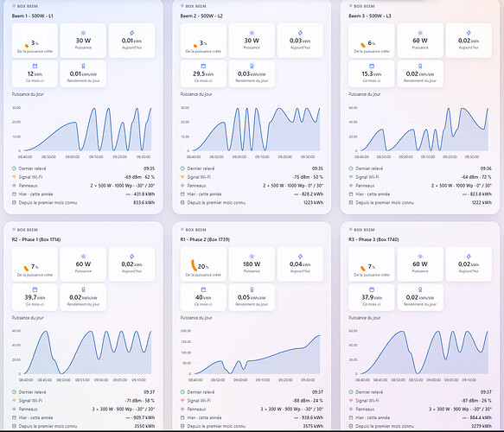Click the calendar icon above 15,3 kWh
Viewport: 504px width, 432px height.
[x=372, y=66]
